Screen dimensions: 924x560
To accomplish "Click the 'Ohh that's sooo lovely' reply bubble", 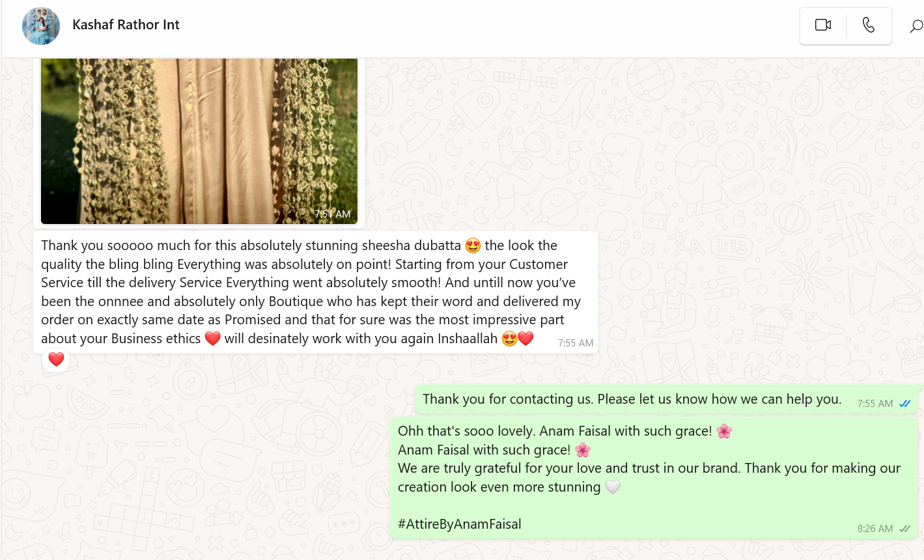I will [x=654, y=478].
